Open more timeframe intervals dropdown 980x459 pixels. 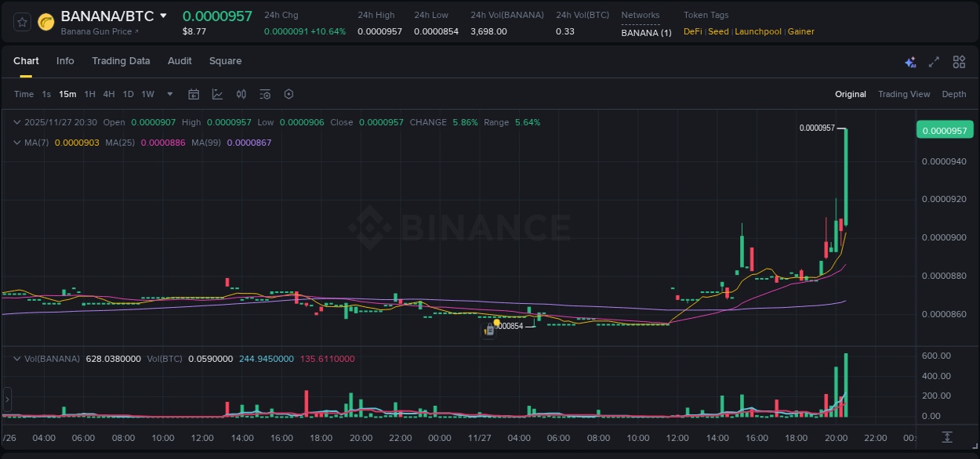tap(169, 94)
